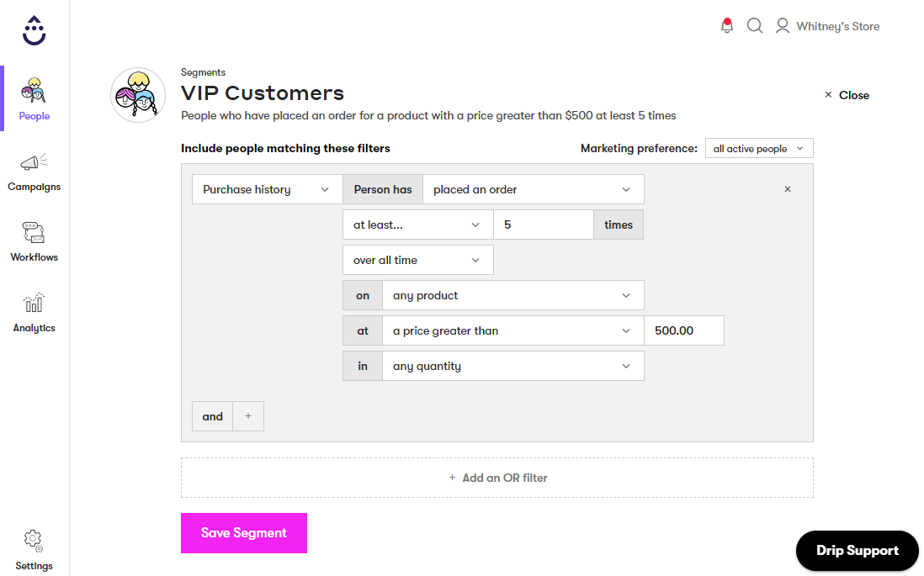
Task: Add an OR filter
Action: pyautogui.click(x=497, y=477)
